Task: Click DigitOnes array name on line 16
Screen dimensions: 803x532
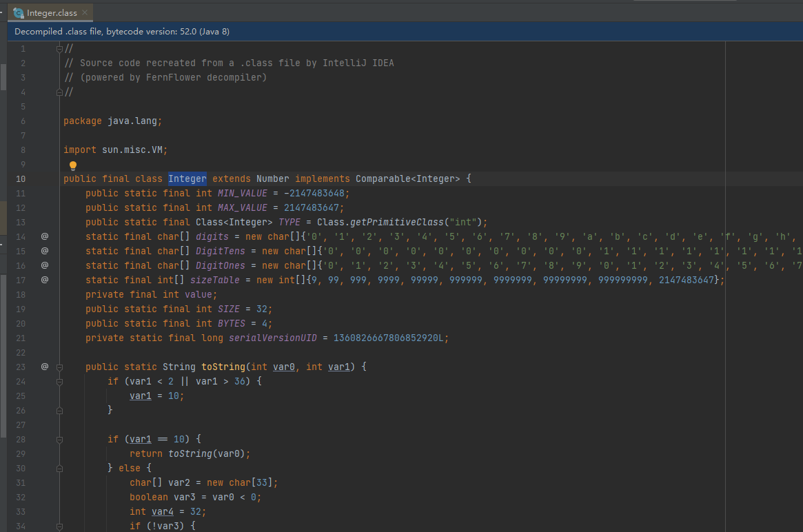Action: (x=220, y=265)
